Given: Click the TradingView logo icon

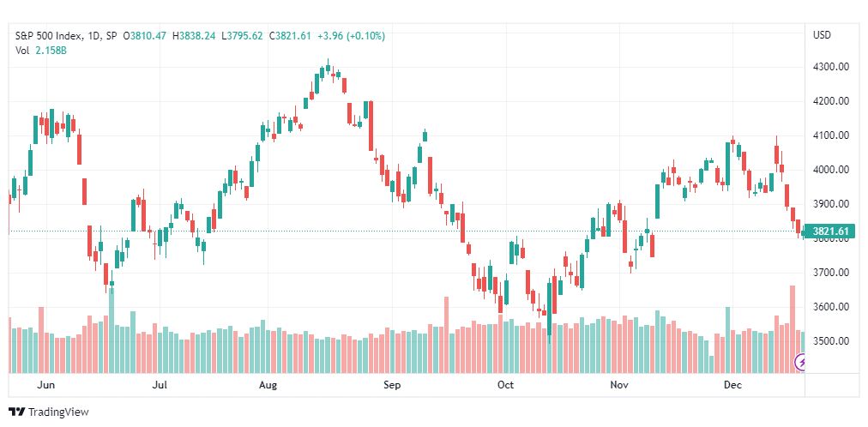Looking at the screenshot, I should [x=18, y=412].
